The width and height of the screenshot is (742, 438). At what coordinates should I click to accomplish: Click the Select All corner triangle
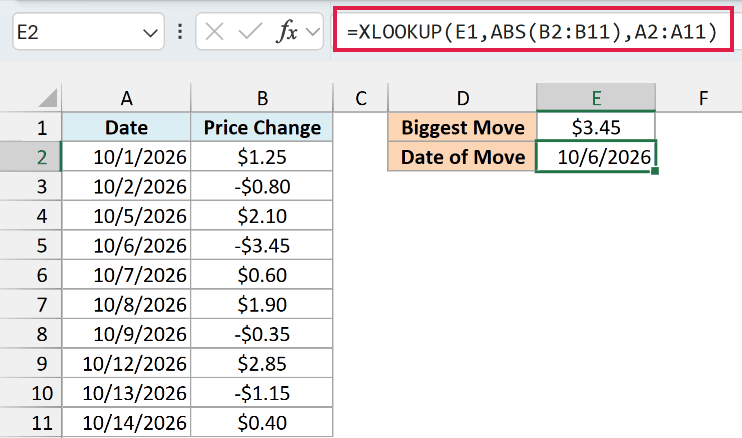coord(47,98)
